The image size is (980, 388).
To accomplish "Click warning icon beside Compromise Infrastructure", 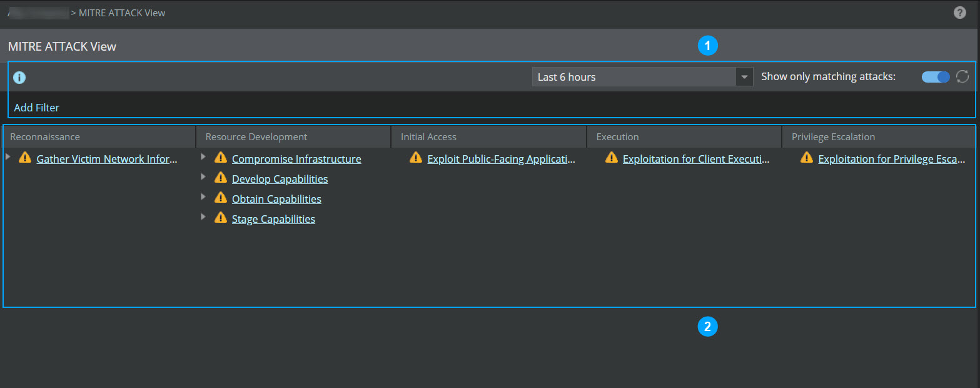I will (x=220, y=158).
